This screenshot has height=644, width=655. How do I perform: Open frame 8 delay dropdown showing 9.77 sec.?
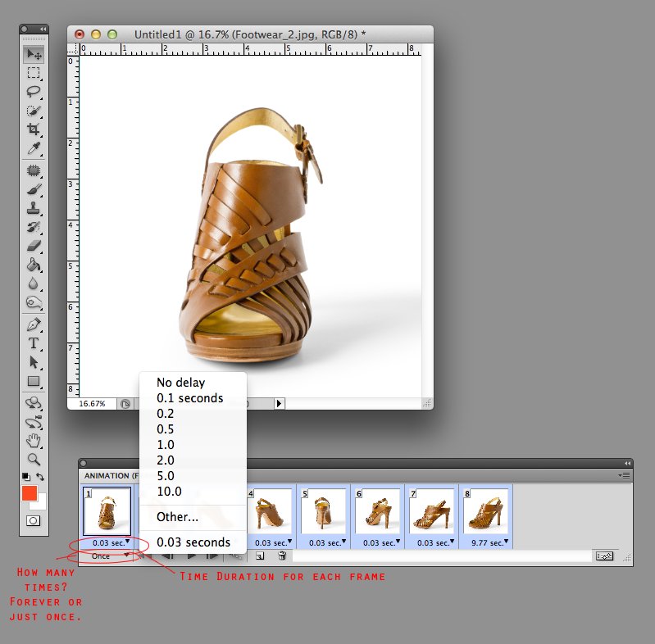pyautogui.click(x=486, y=542)
